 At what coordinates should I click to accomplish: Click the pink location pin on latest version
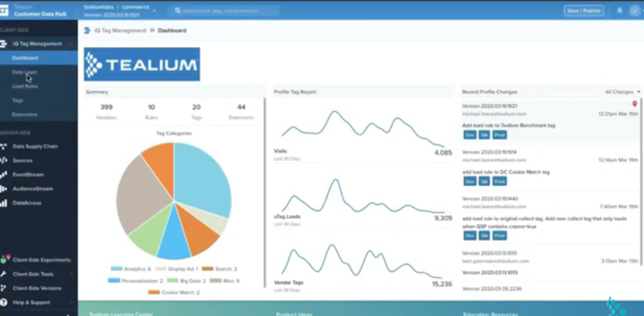pos(634,104)
